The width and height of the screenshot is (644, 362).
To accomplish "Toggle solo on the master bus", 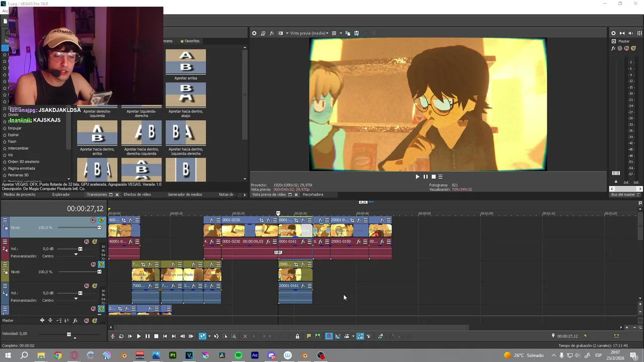I will [633, 48].
